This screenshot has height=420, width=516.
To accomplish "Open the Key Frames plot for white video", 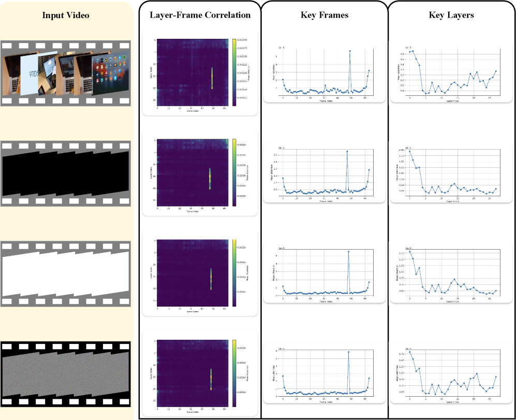I will (324, 273).
